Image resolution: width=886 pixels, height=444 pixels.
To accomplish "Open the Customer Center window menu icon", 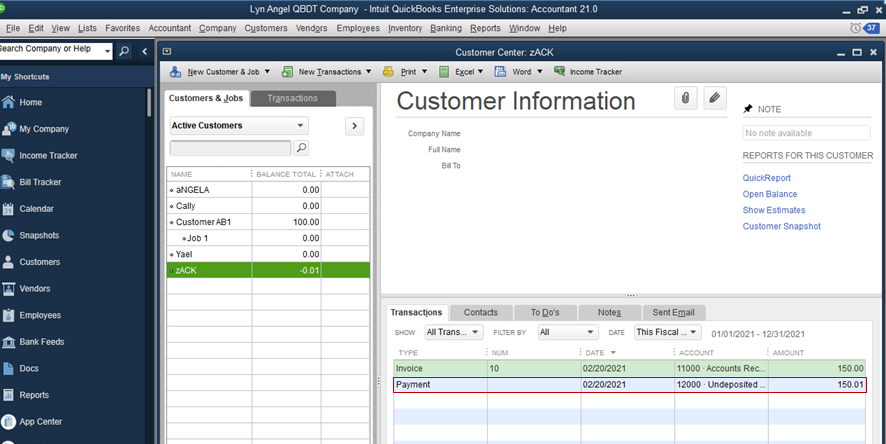I will click(167, 52).
